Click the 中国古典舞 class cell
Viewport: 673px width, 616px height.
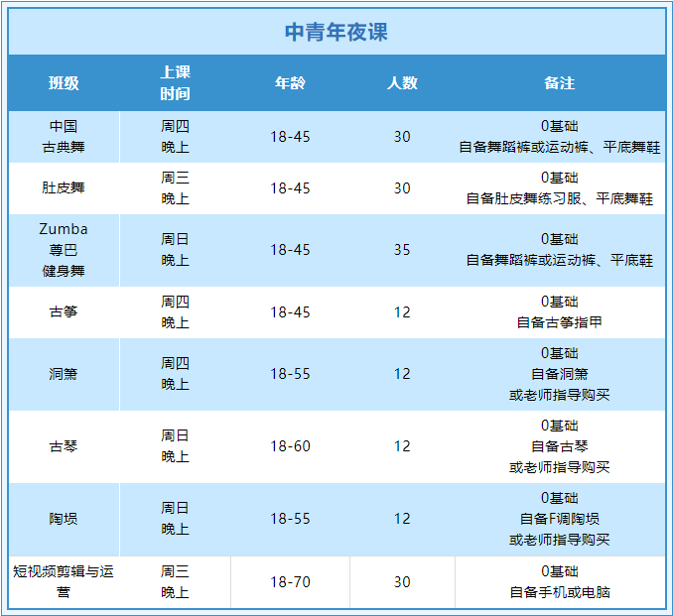tap(64, 137)
